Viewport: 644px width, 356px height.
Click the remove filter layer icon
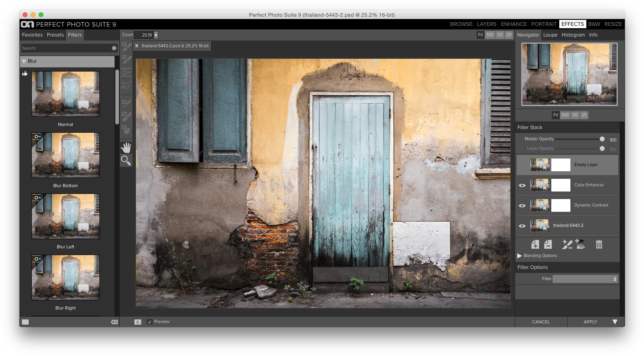pos(548,244)
